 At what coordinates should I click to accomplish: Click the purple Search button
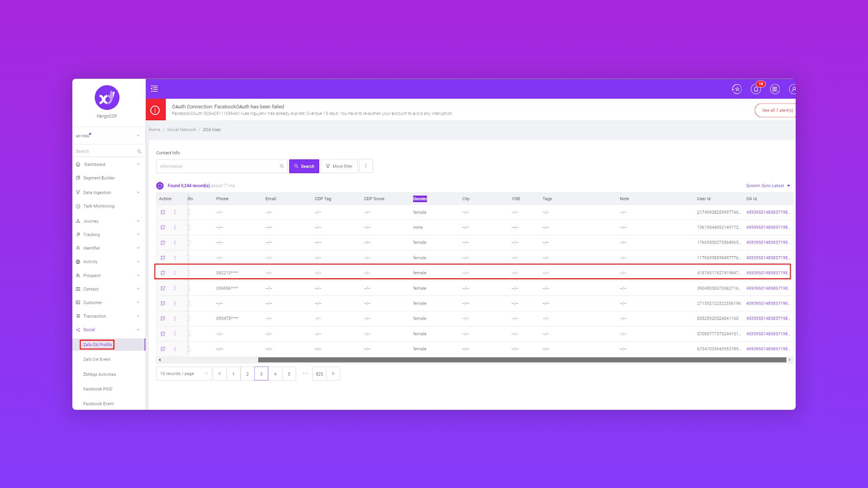pyautogui.click(x=304, y=166)
